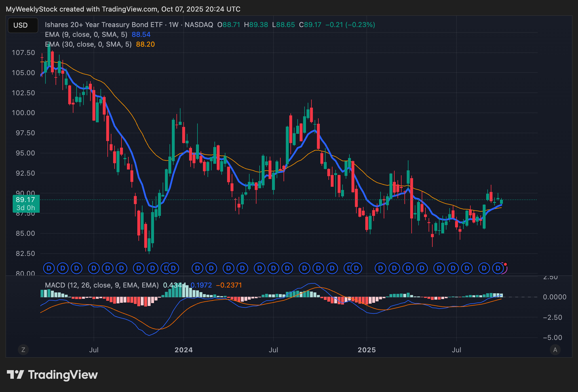Toggle the A auto-scale button

[555, 350]
